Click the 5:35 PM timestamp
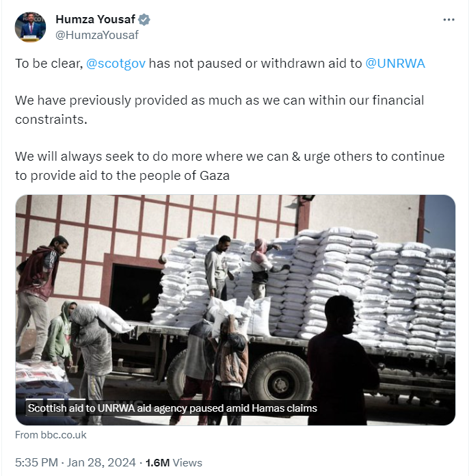This screenshot has height=476, width=469. point(36,462)
